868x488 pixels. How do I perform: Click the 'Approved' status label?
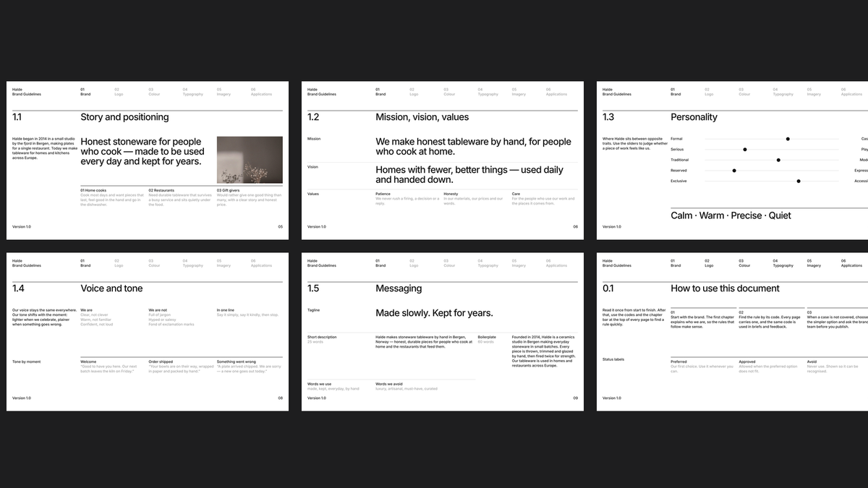click(747, 361)
